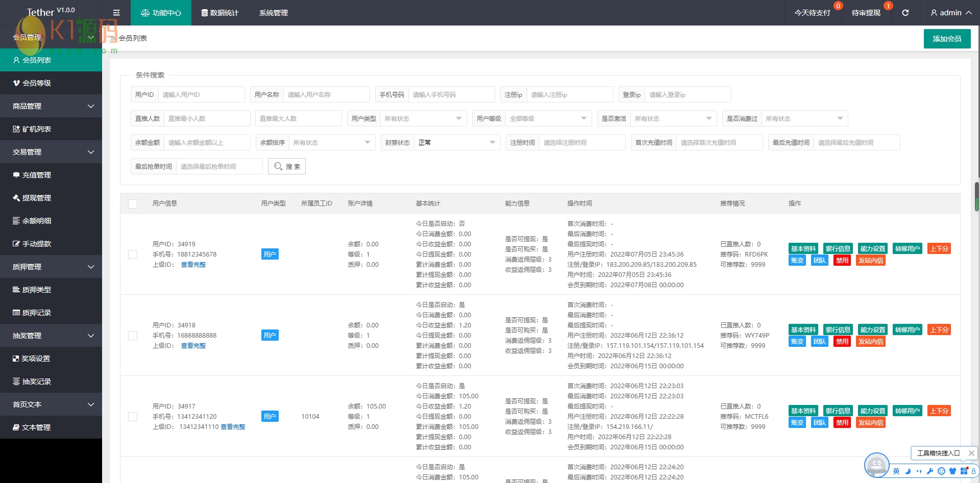Open the 用户等级 dropdown

point(548,119)
